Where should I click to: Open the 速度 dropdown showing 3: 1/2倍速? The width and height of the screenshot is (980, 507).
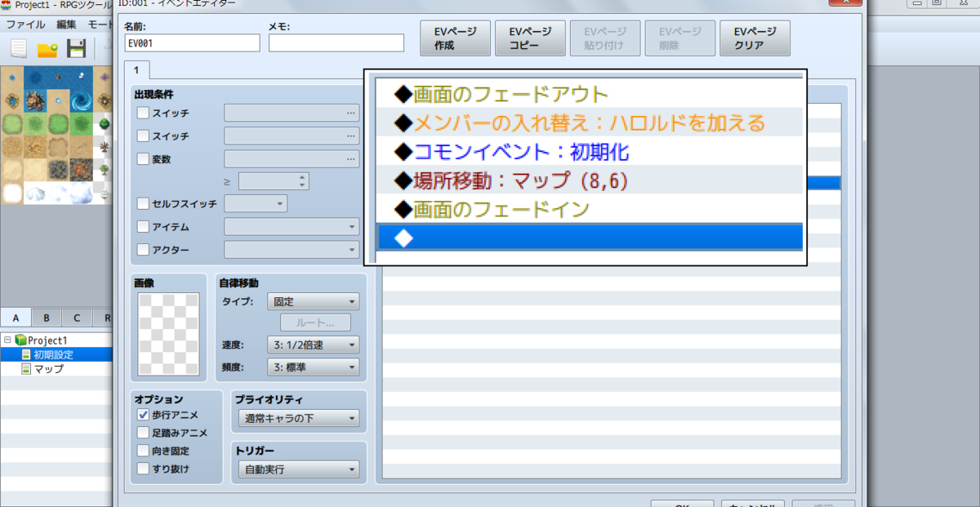pyautogui.click(x=313, y=345)
